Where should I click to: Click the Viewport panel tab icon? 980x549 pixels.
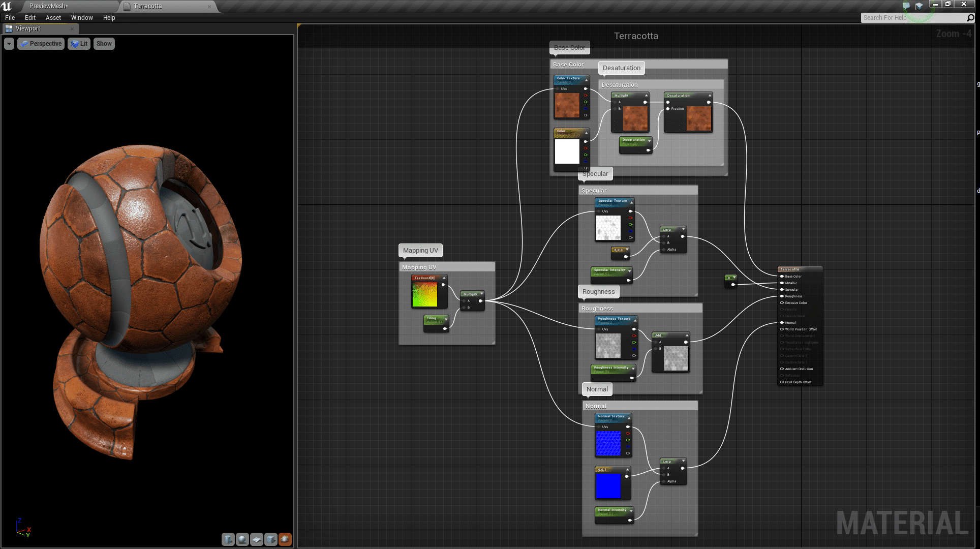8,28
